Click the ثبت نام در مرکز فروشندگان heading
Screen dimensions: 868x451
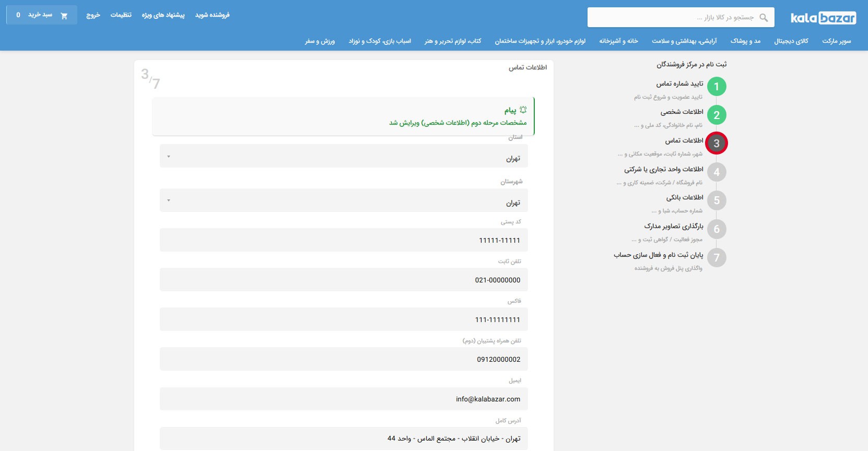tap(691, 64)
